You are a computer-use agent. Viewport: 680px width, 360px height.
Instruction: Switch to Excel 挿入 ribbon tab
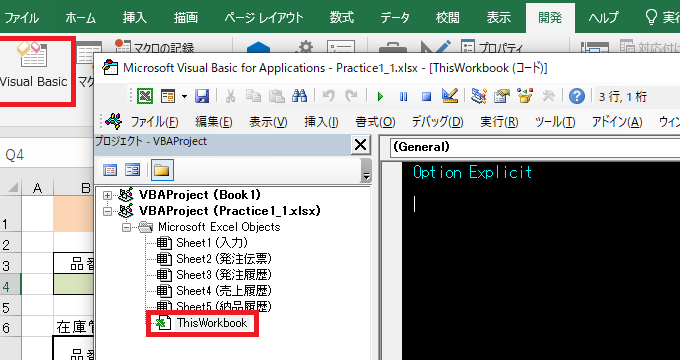(134, 18)
